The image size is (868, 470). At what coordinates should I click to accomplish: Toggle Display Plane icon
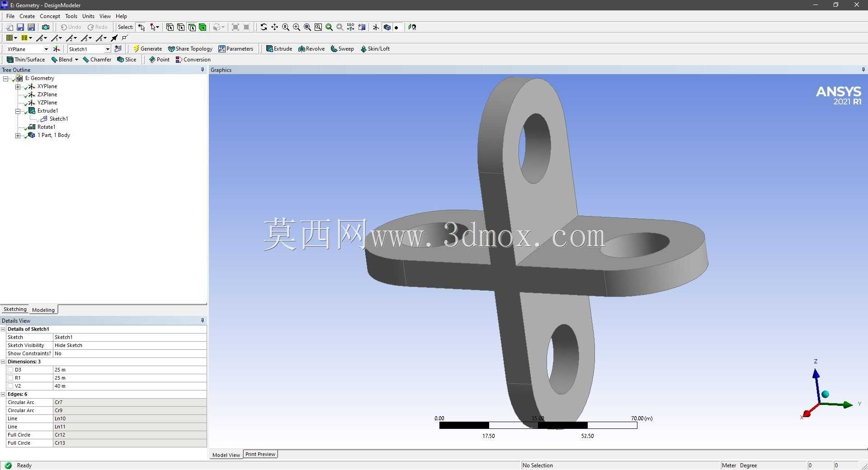coord(376,27)
